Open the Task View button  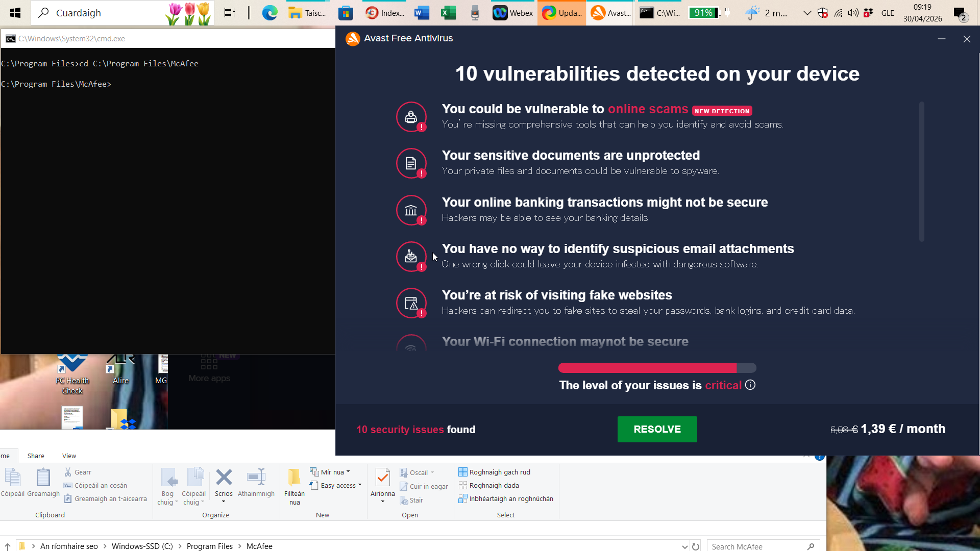pyautogui.click(x=230, y=13)
